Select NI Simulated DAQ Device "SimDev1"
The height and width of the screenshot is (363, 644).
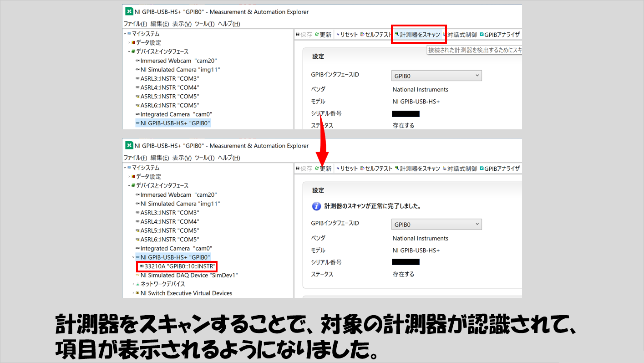tap(189, 275)
